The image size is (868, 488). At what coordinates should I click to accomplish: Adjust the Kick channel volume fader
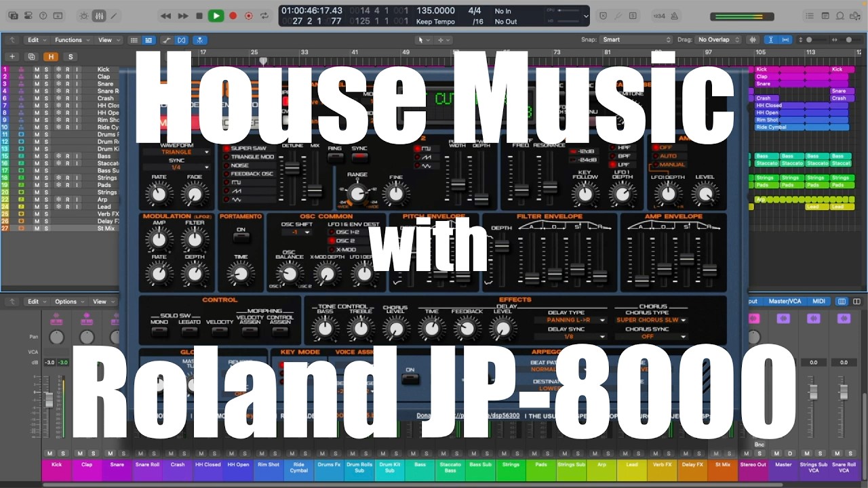click(50, 399)
